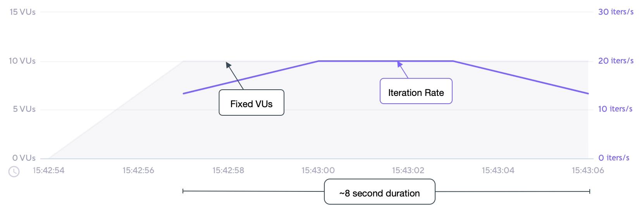Select the 15:42:58 time axis label
This screenshot has width=644, height=212.
click(228, 170)
